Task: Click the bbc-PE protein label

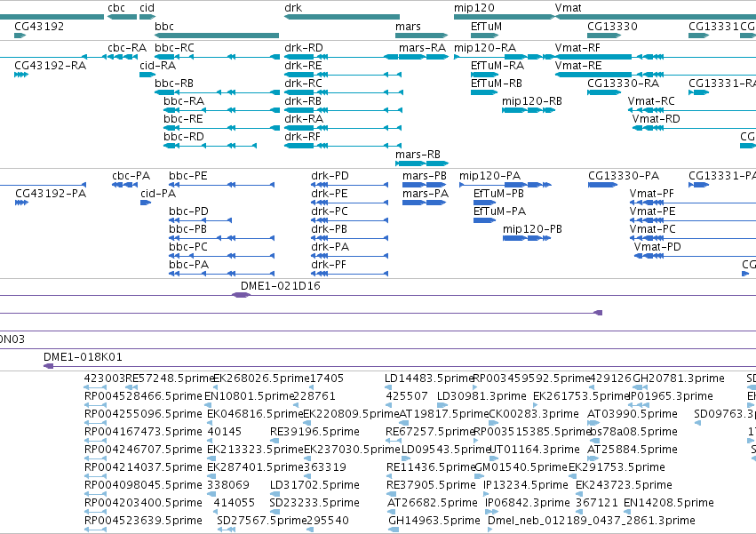Action: pos(188,176)
